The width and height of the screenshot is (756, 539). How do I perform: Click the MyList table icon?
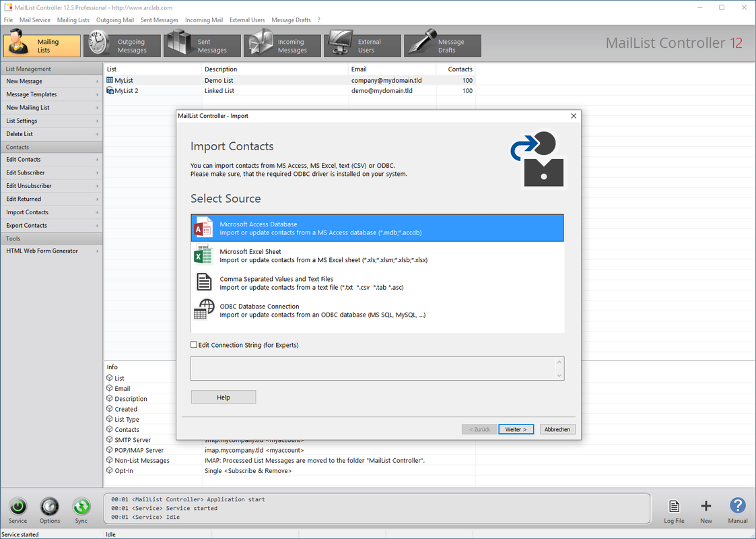(110, 81)
